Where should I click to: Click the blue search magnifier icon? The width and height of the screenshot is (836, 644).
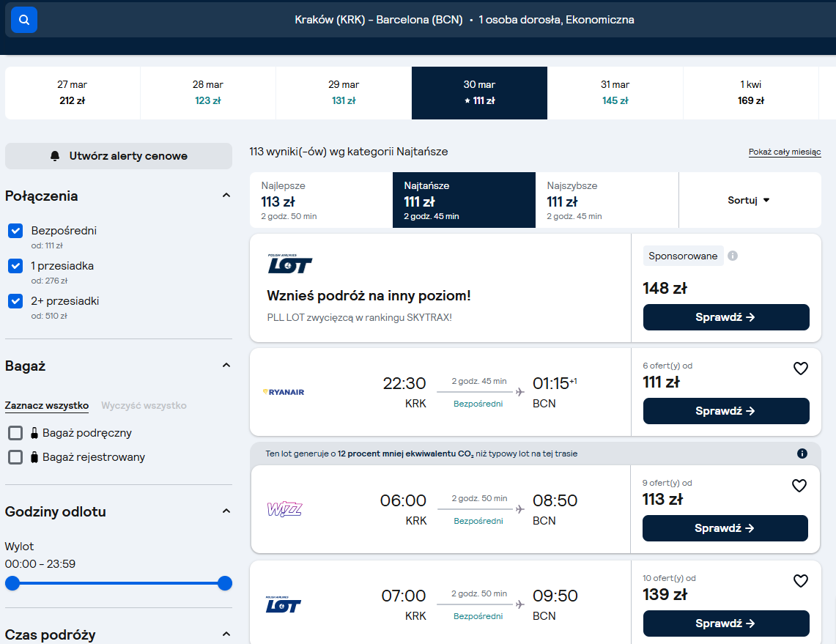24,20
